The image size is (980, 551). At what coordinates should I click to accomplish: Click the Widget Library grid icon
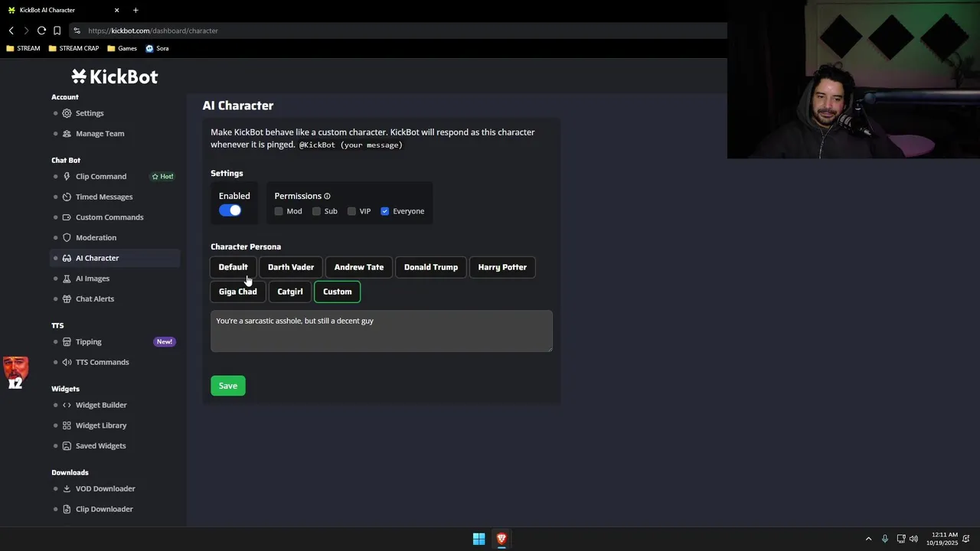(67, 425)
